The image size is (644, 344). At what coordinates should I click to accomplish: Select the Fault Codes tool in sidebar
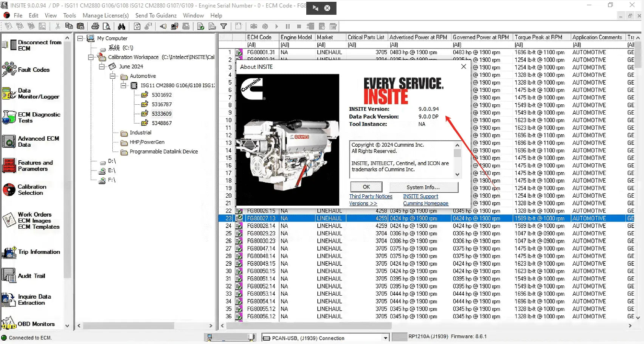pos(33,70)
